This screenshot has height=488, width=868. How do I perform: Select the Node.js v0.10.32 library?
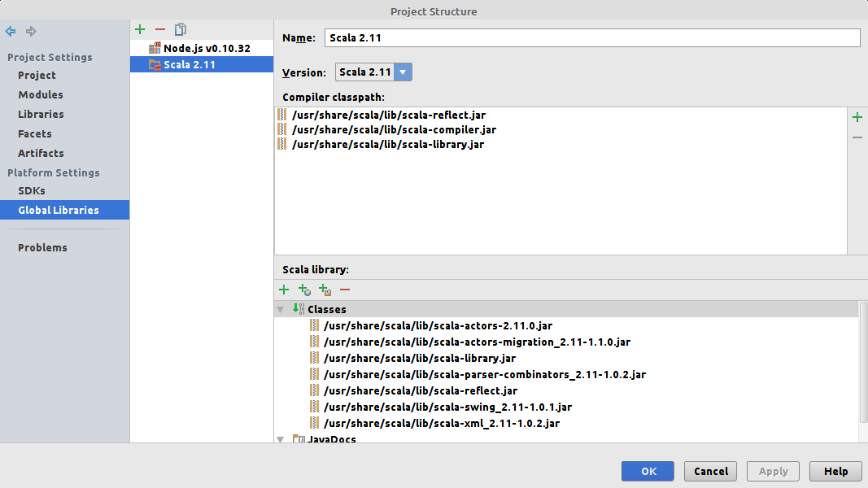coord(207,48)
